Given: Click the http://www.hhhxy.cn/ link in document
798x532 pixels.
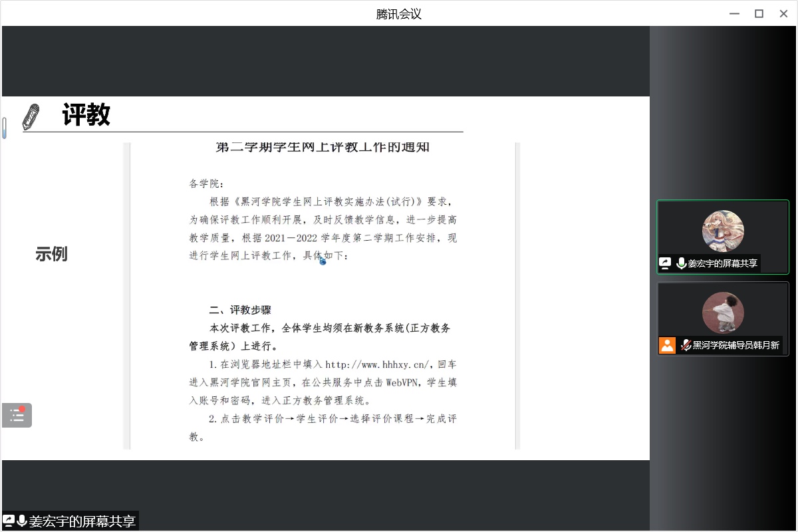Looking at the screenshot, I should coord(378,364).
